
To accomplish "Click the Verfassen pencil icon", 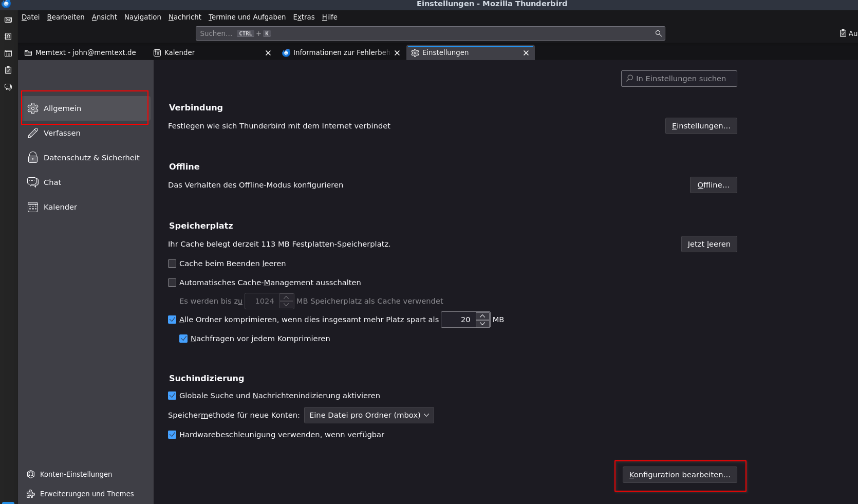I will [x=33, y=133].
